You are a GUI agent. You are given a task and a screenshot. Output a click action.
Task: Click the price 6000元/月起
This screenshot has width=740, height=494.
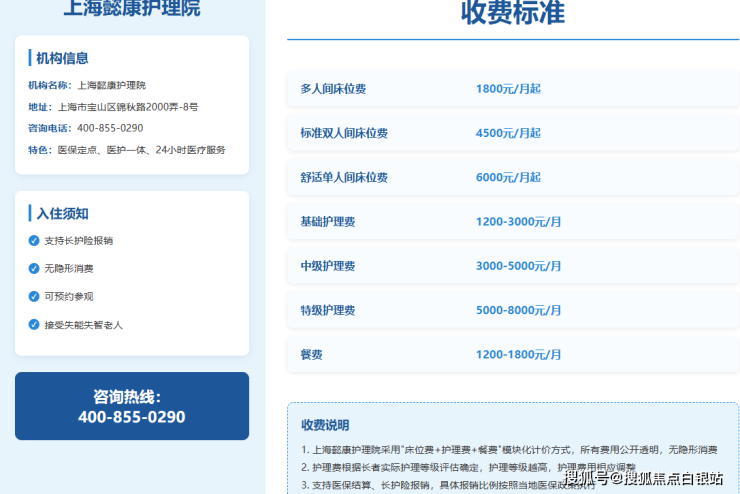click(x=508, y=177)
